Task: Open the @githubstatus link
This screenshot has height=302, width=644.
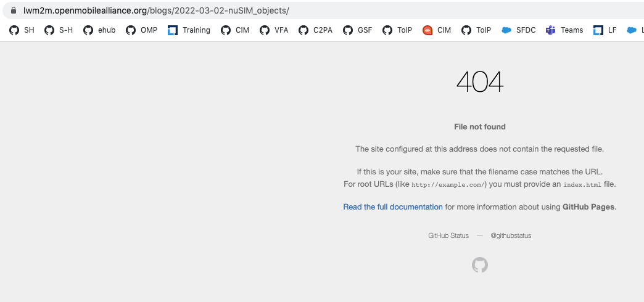Action: [511, 235]
